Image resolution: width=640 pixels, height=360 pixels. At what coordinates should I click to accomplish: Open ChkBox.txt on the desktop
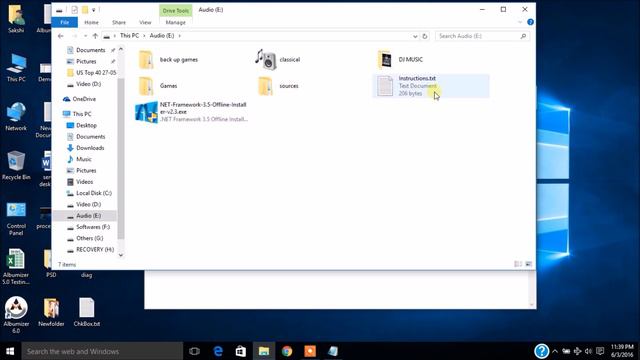(87, 312)
